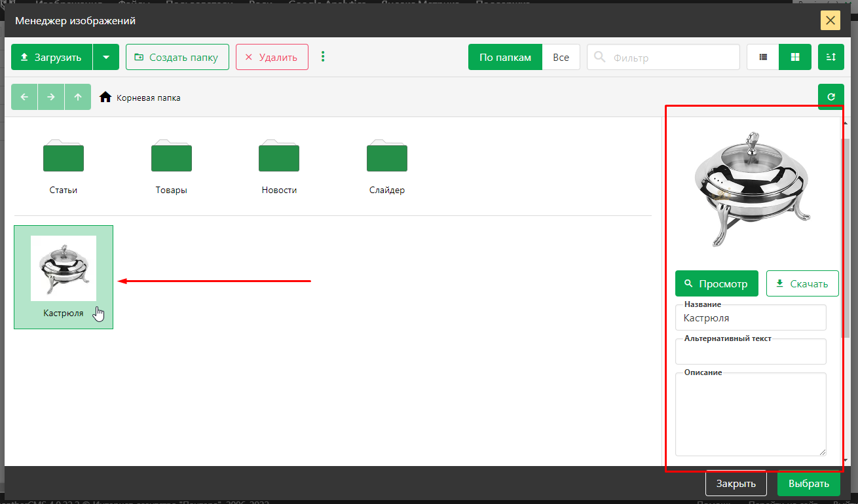Click the "Просмотр" preview button
Viewport: 858px width, 504px height.
coord(717,283)
